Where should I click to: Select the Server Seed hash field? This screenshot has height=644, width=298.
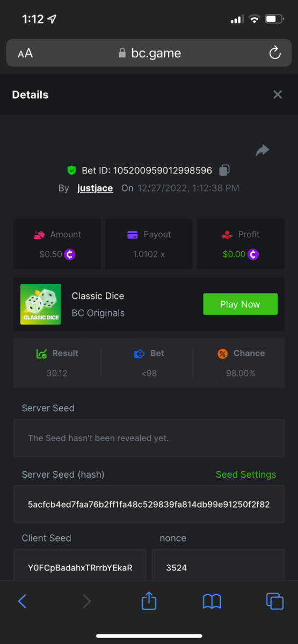click(149, 504)
